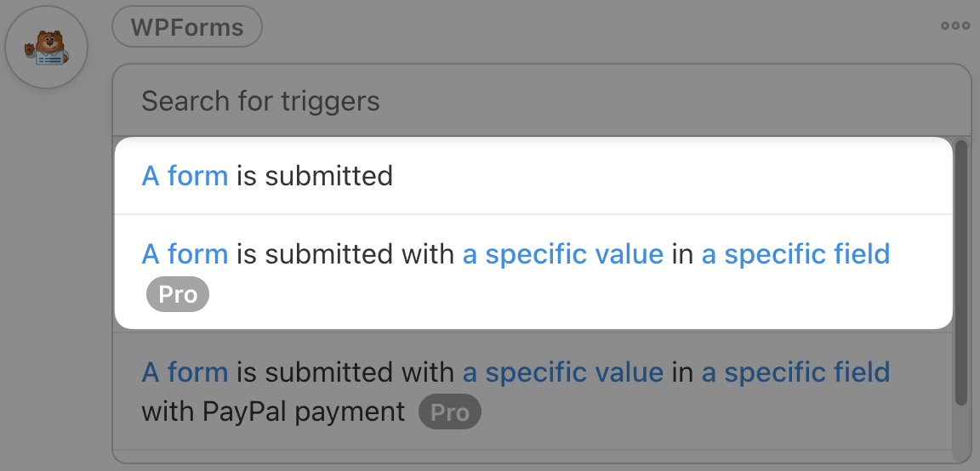This screenshot has height=471, width=980.
Task: Click "a specific value" in the PayPal trigger
Action: [562, 372]
